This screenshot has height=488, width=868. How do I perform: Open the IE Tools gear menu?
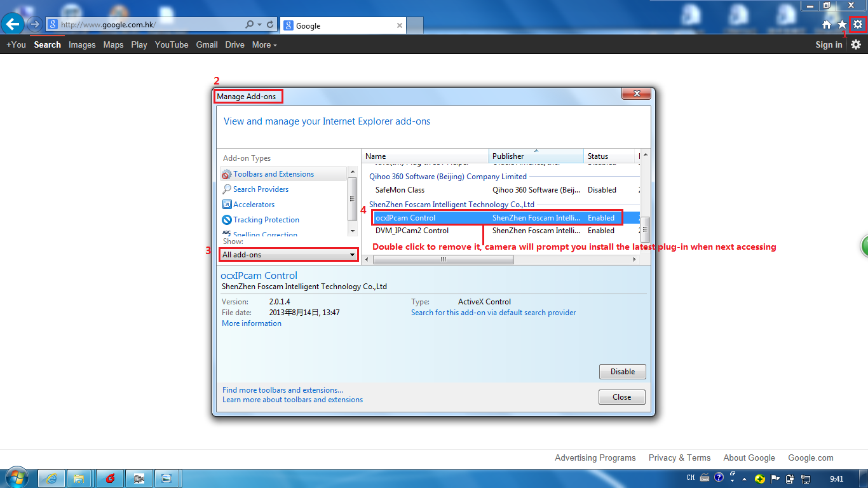[858, 24]
